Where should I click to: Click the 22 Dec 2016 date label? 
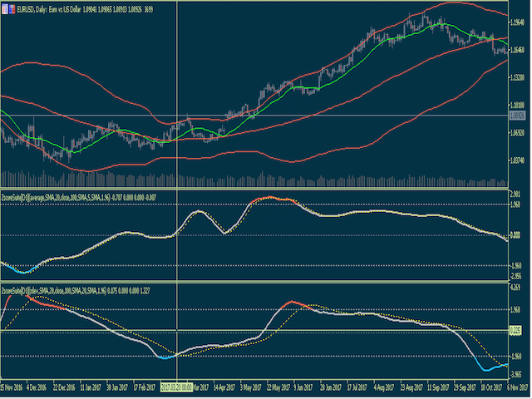point(64,387)
